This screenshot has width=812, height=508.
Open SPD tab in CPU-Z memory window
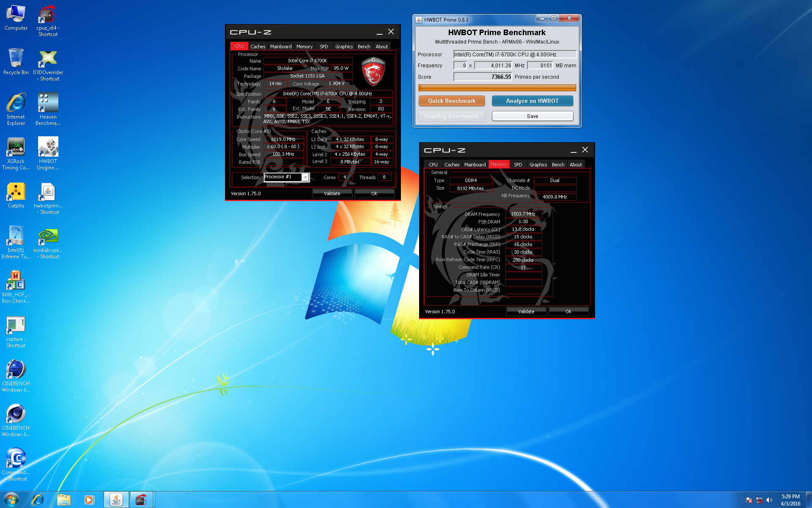point(518,165)
